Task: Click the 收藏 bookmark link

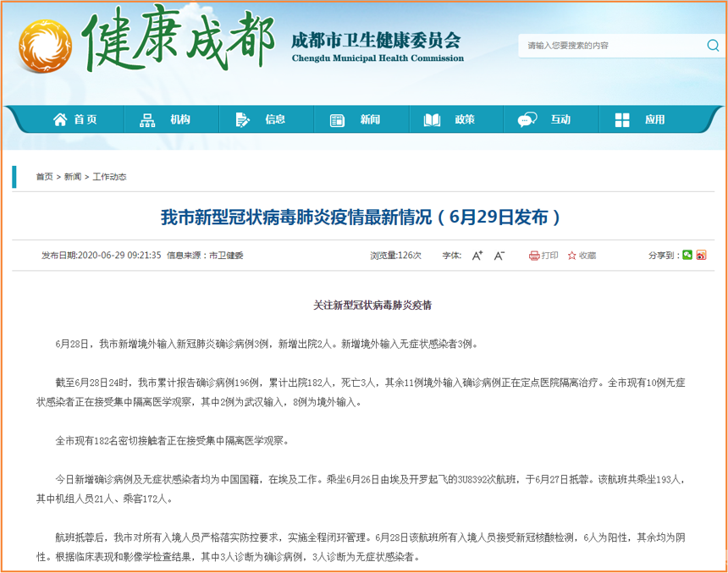Action: click(587, 256)
